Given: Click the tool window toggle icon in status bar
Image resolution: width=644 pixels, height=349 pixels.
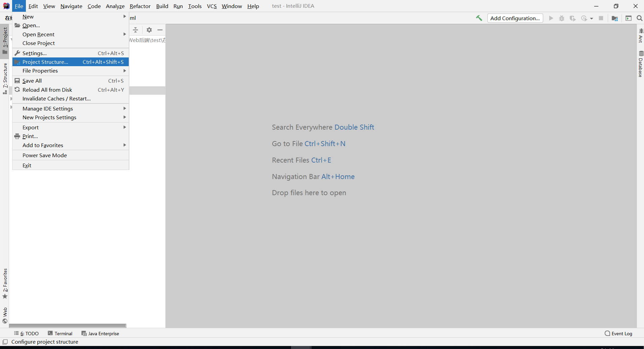Looking at the screenshot, I should 5,342.
